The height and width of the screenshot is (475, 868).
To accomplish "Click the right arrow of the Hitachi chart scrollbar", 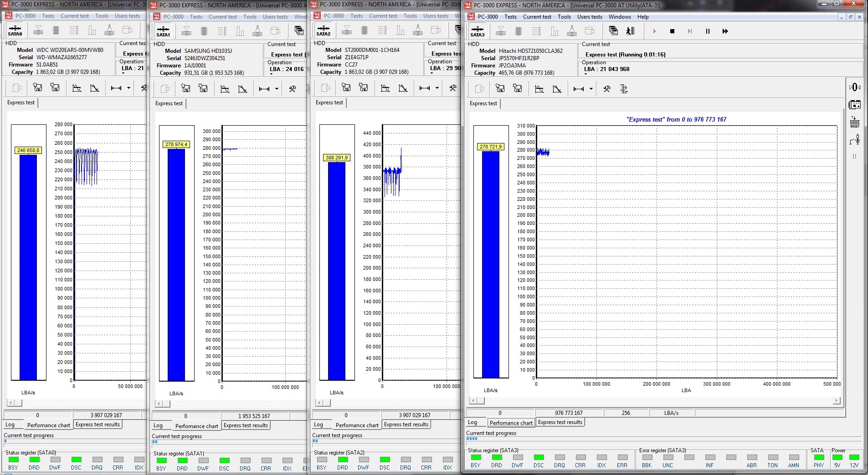I will [836, 400].
